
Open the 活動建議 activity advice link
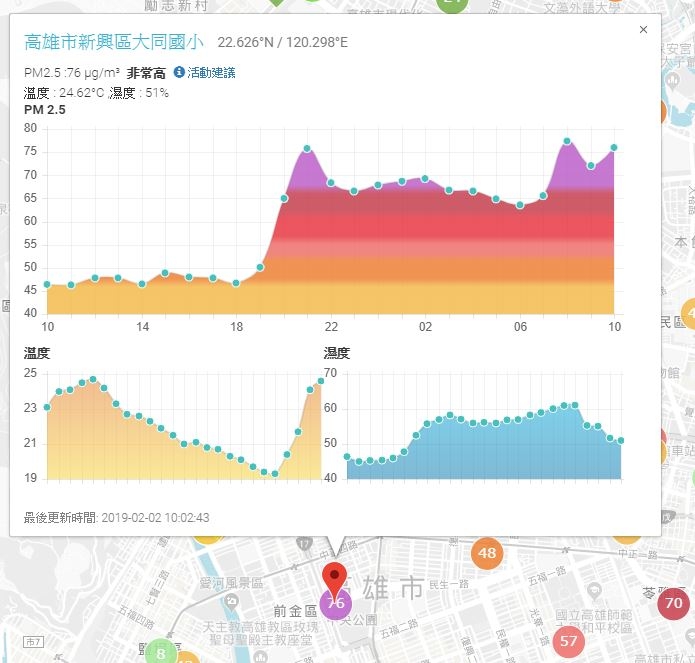tap(211, 73)
